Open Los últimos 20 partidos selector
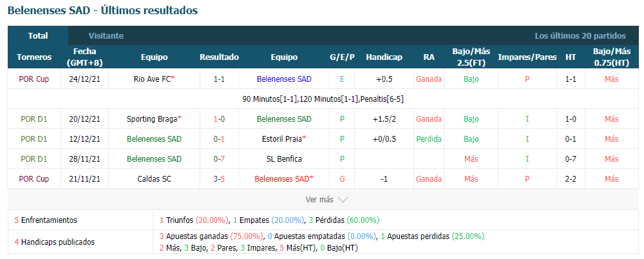This screenshot has width=644, height=259. (x=580, y=36)
